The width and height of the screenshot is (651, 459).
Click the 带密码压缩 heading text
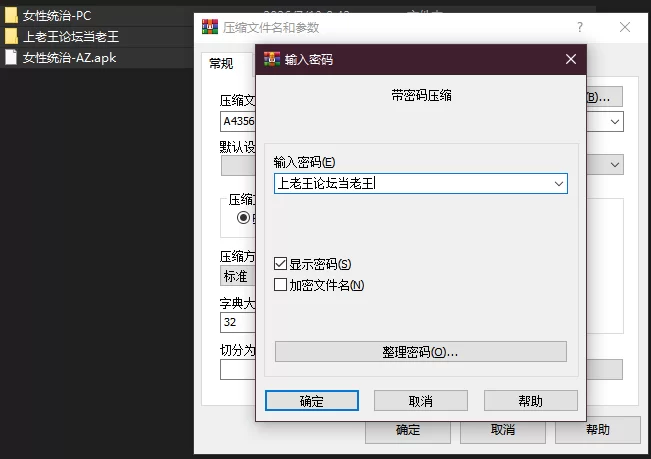click(x=421, y=96)
